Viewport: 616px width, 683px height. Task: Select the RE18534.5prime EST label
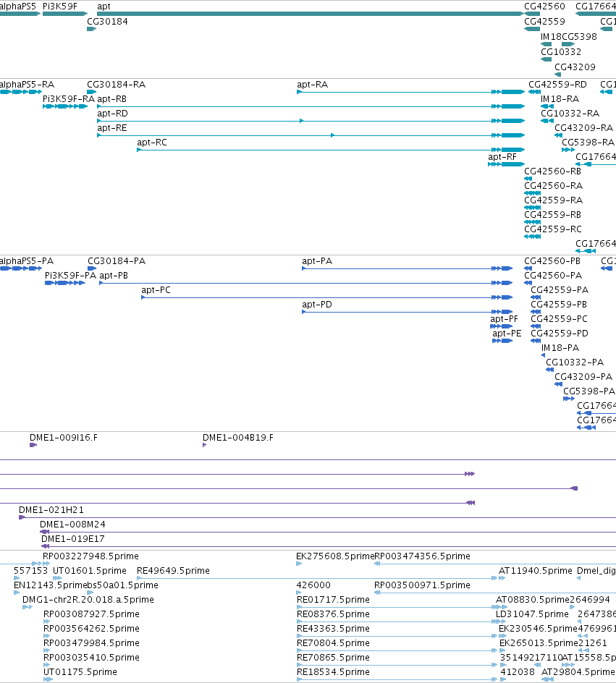click(x=333, y=671)
